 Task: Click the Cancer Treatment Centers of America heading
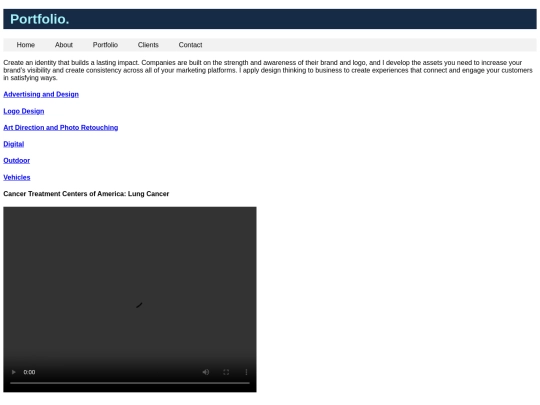click(x=86, y=194)
